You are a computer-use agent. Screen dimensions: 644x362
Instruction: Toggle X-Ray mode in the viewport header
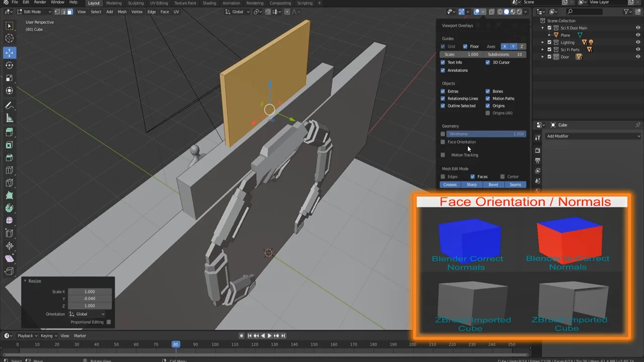491,12
